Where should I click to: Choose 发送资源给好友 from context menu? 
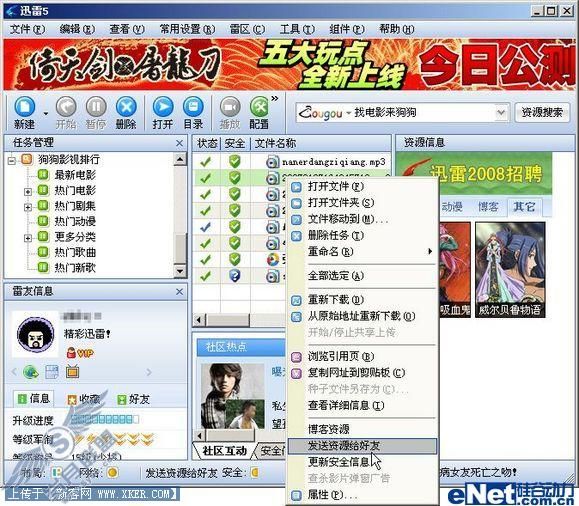pyautogui.click(x=363, y=446)
